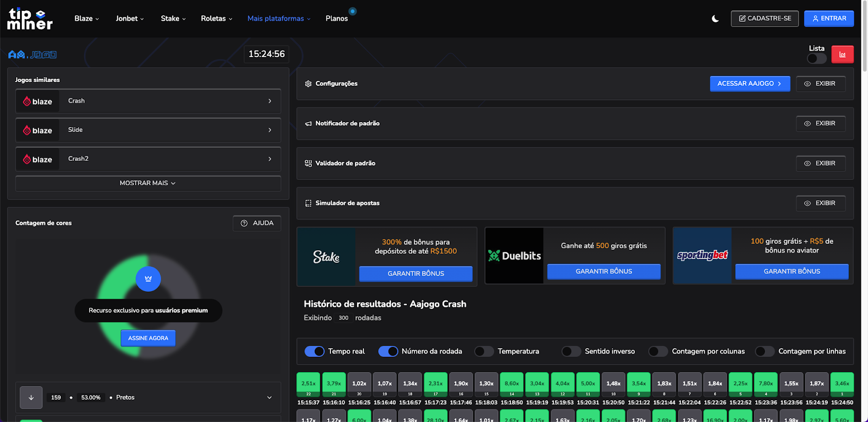Click the Stake logo in bonus banner
Viewport: 868px width, 422px height.
pyautogui.click(x=326, y=257)
